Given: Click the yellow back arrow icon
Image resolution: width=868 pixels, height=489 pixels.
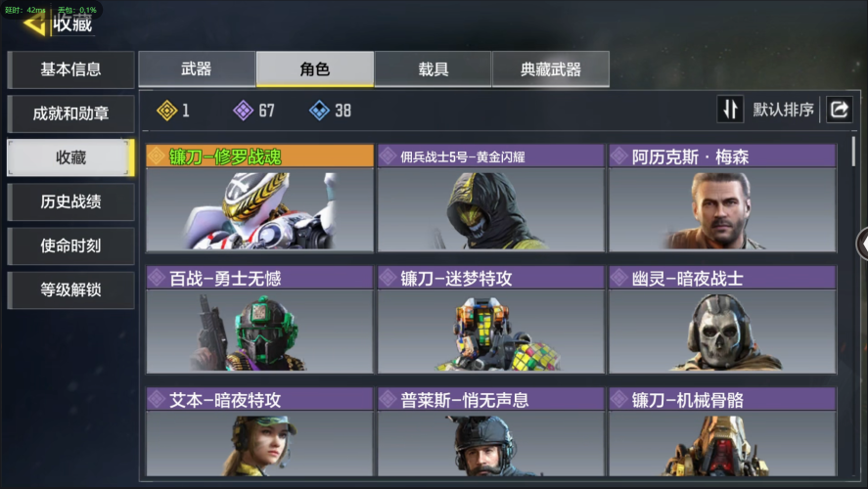Looking at the screenshot, I should click(x=34, y=24).
